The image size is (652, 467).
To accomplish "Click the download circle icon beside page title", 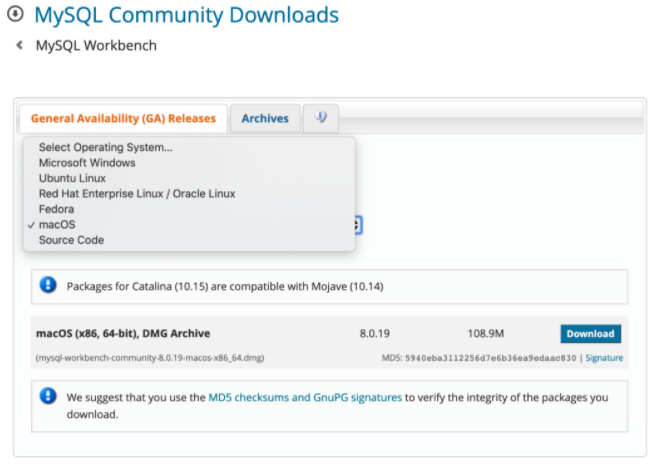I will (17, 16).
